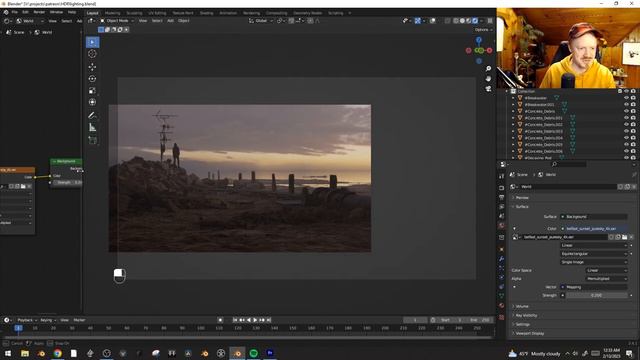This screenshot has width=640, height=360.
Task: Switch to the Modeling workspace tab
Action: click(x=113, y=13)
